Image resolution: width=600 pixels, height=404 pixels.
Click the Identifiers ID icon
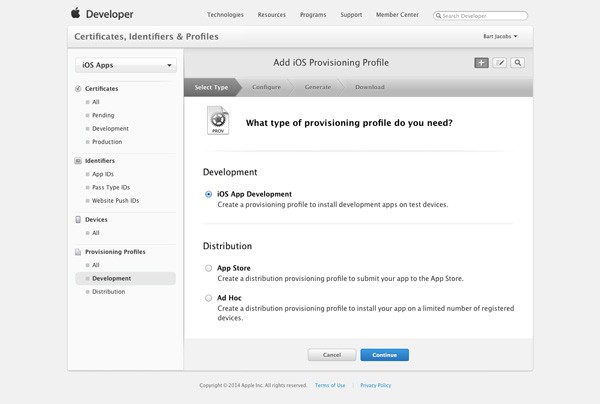pos(78,161)
